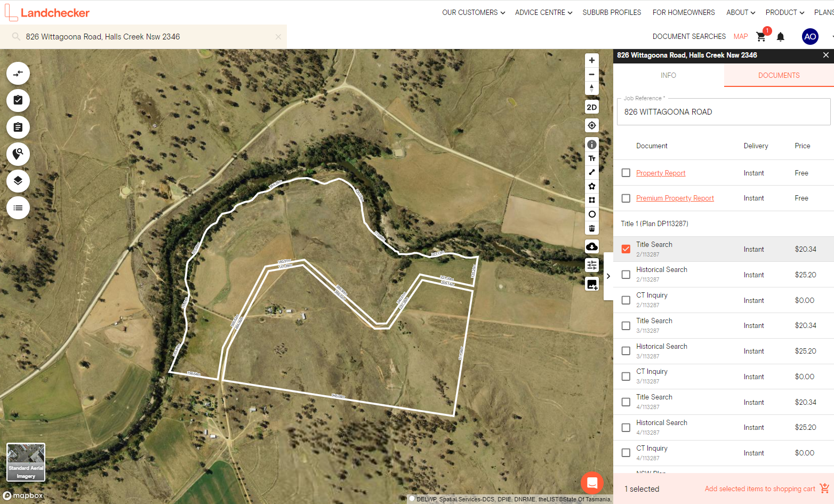Check CT Inquiry 4/113287
The image size is (834, 504).
click(x=626, y=453)
